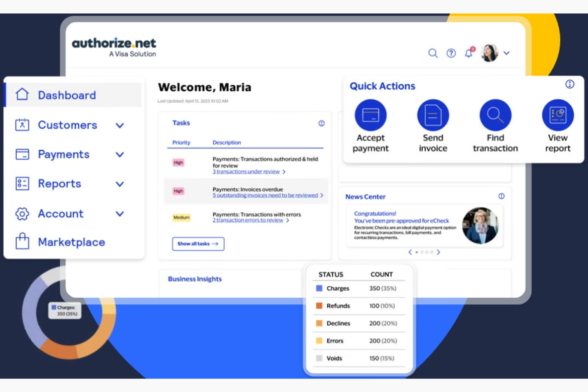This screenshot has height=392, width=588.
Task: Click the View report label text
Action: [x=558, y=143]
